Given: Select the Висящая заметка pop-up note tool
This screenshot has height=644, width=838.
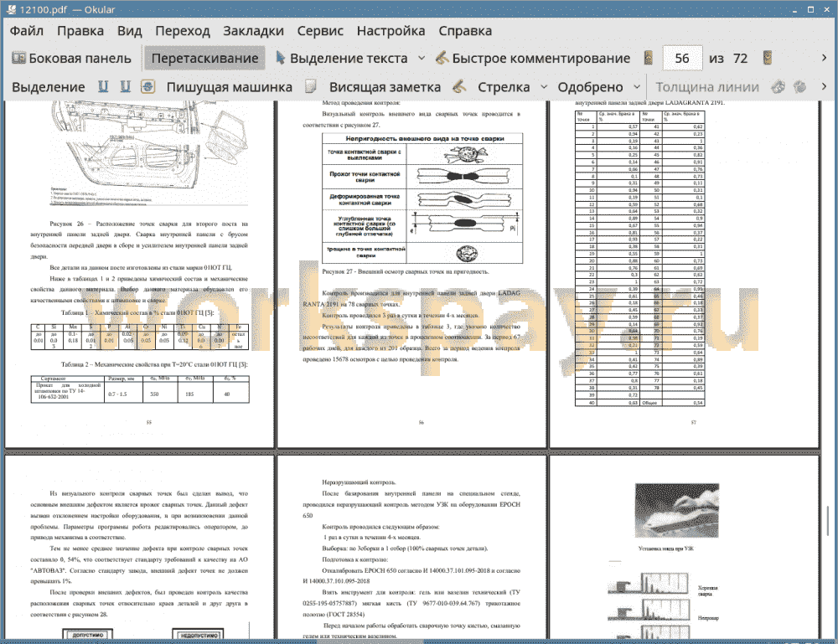Looking at the screenshot, I should pos(385,87).
